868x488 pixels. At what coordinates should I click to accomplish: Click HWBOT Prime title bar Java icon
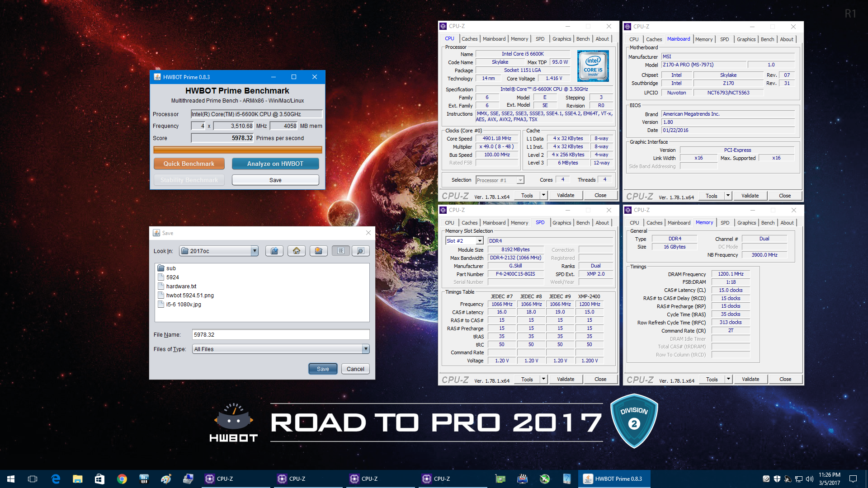point(157,77)
